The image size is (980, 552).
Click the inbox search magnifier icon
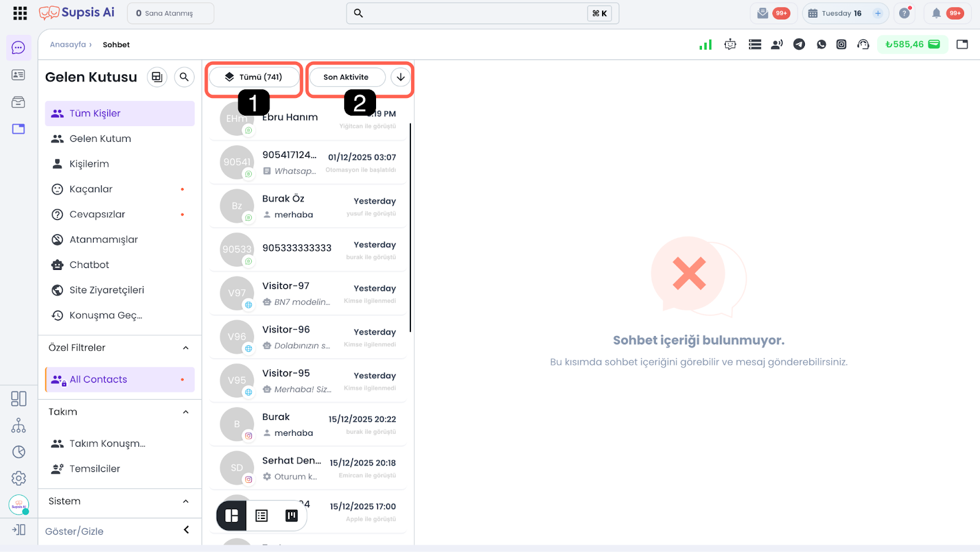(184, 77)
